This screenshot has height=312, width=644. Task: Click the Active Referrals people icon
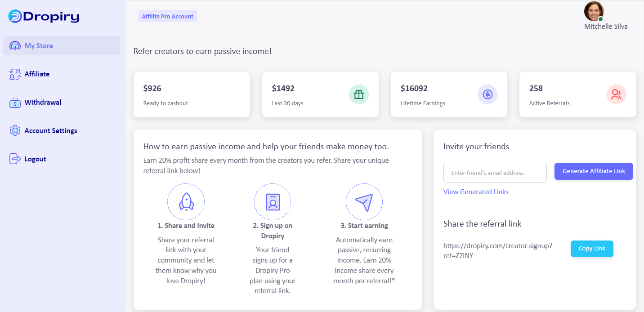coord(616,94)
